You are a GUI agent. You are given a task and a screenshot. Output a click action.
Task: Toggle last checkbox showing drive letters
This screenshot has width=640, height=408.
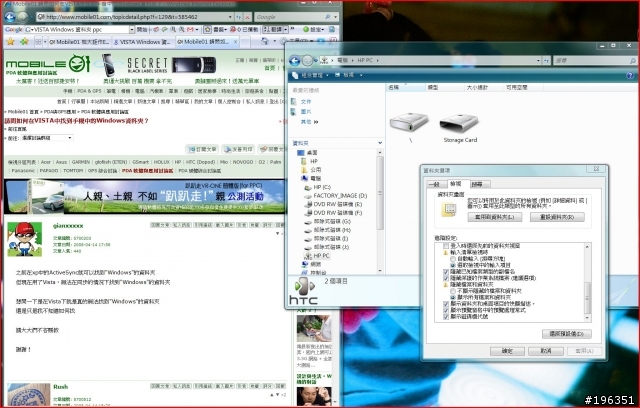tap(446, 316)
